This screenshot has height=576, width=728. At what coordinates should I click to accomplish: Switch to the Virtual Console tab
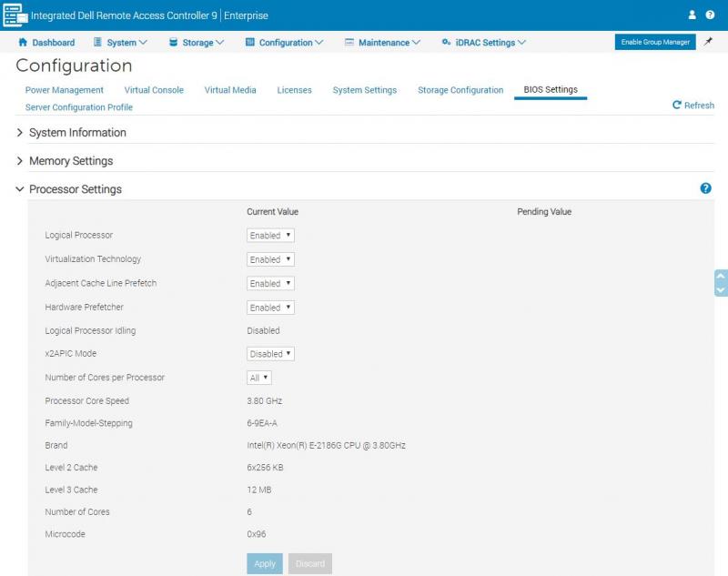[x=154, y=90]
